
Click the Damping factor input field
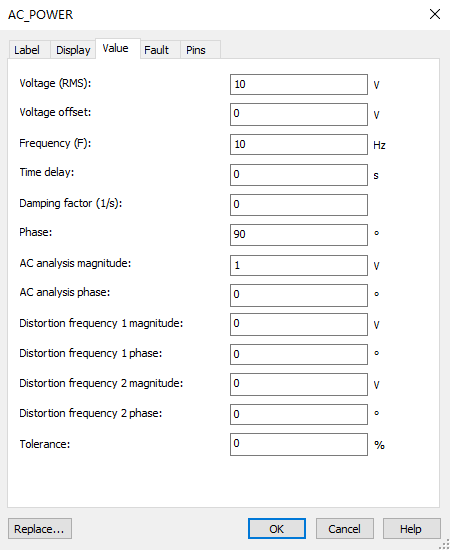pos(299,205)
